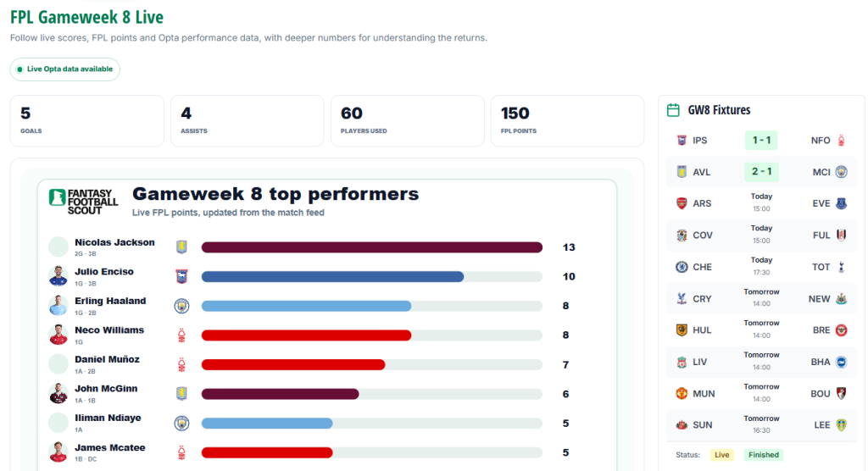Click the Brentford BRE club badge
This screenshot has width=868, height=471.
point(841,330)
